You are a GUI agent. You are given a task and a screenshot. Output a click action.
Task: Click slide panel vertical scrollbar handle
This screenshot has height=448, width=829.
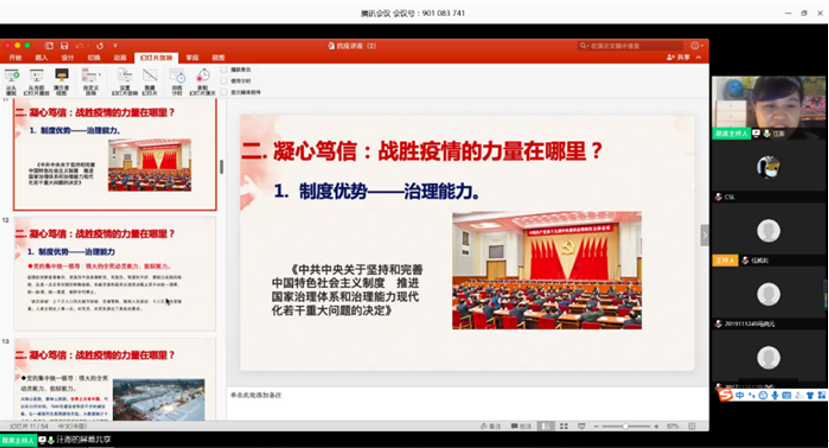point(221,167)
